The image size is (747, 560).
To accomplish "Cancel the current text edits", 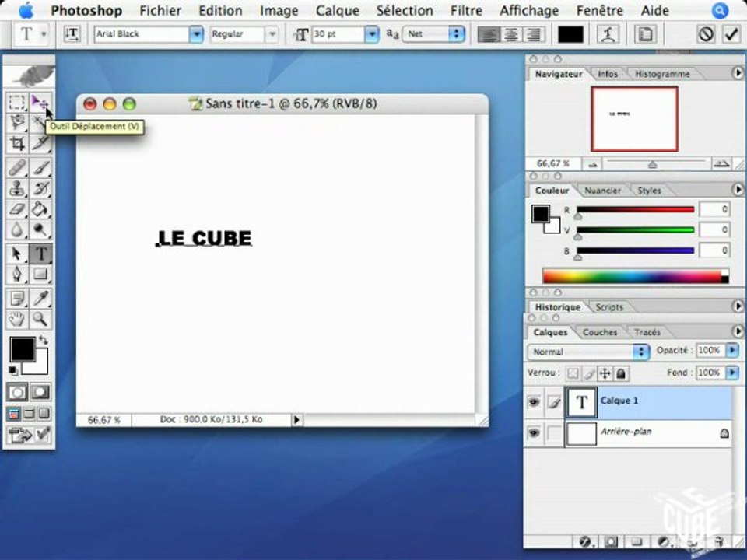I will coord(706,34).
